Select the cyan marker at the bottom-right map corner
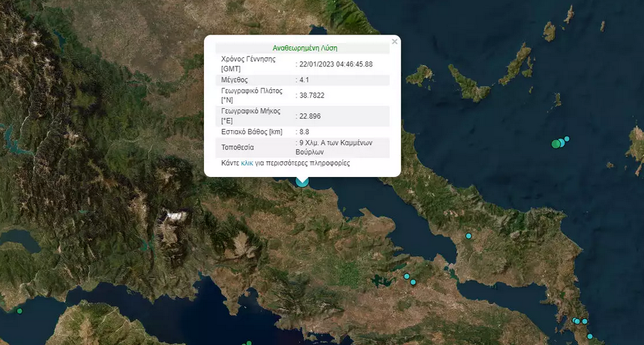 pos(590,337)
